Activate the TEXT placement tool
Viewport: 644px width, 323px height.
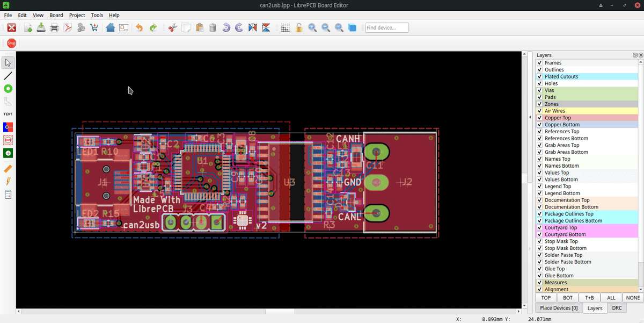coord(8,113)
